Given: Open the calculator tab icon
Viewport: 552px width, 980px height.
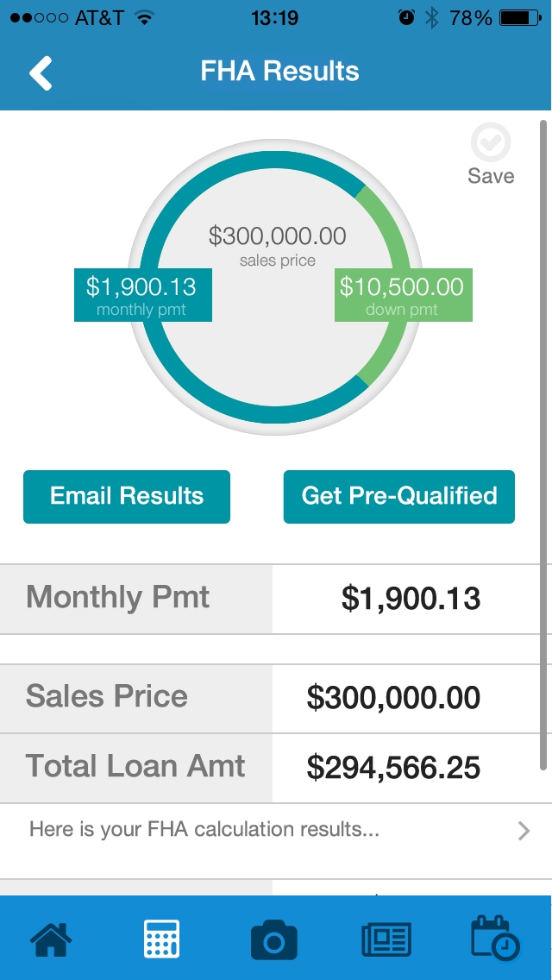Looking at the screenshot, I should click(x=161, y=938).
